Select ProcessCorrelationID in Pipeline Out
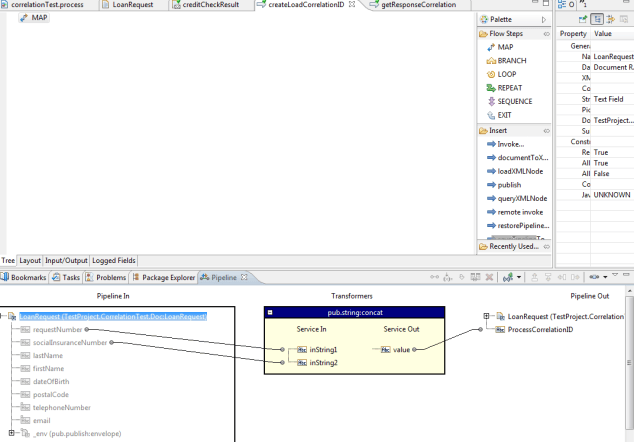 pos(540,330)
